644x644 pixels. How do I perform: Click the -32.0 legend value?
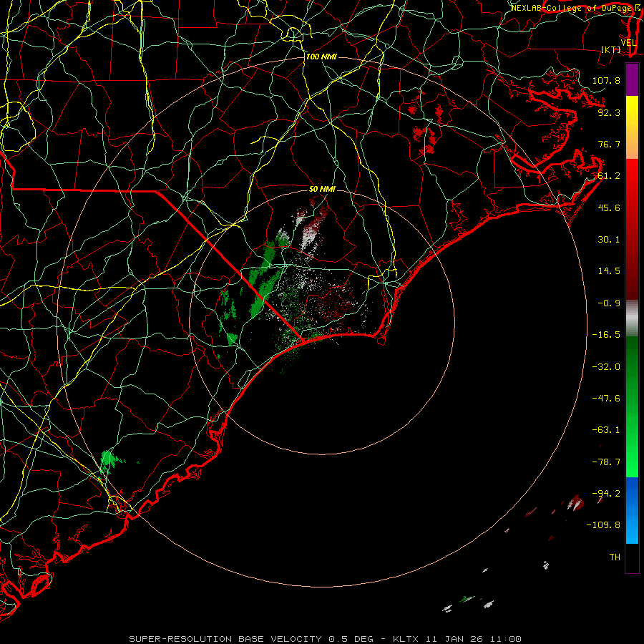point(606,367)
